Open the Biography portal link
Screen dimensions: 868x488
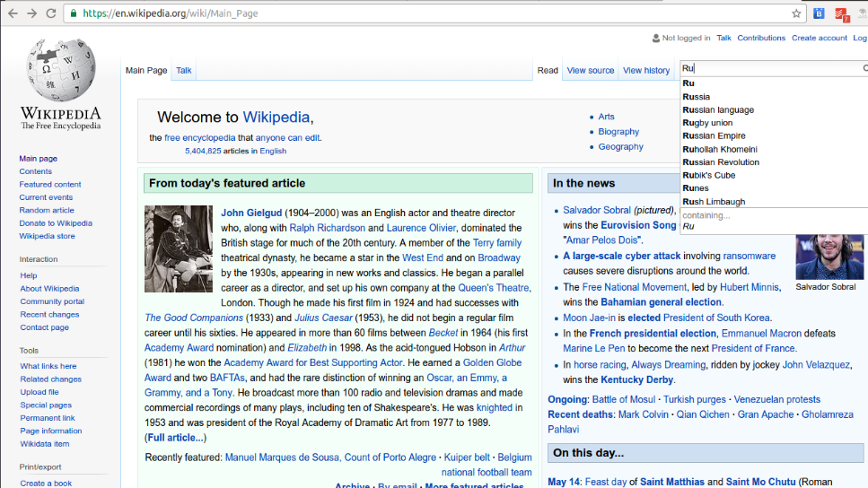click(618, 132)
